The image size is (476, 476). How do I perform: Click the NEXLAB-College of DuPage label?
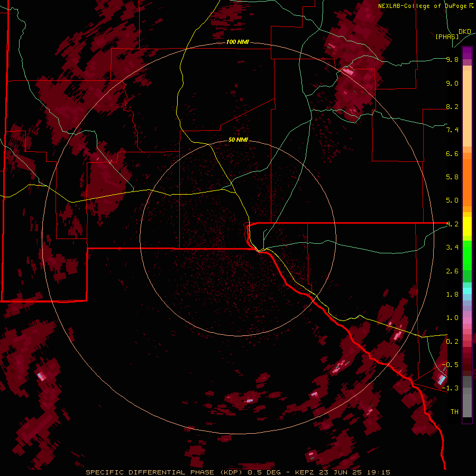[x=423, y=6]
